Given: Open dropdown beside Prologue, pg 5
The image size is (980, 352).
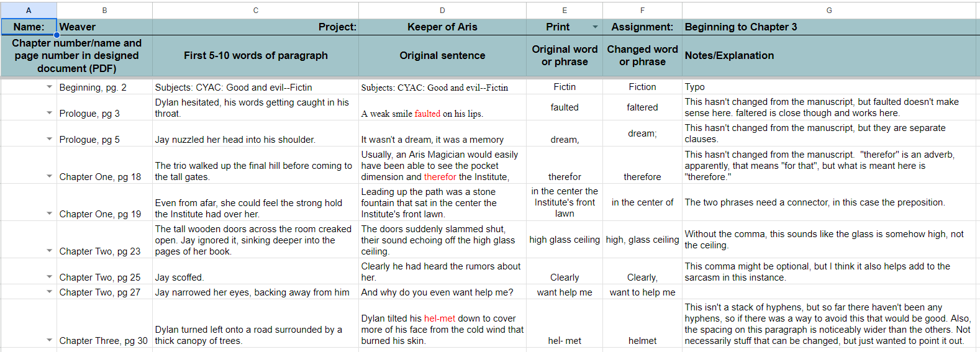Looking at the screenshot, I should (x=50, y=140).
